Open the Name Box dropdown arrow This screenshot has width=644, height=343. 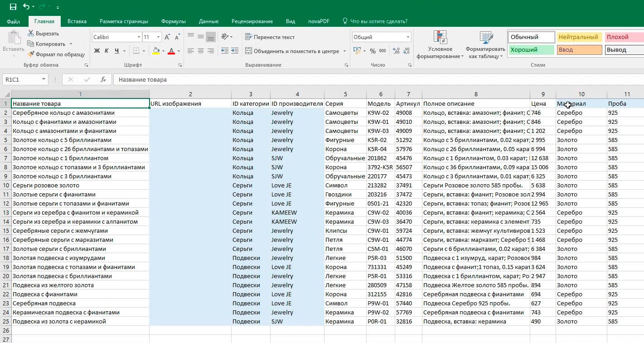point(44,79)
